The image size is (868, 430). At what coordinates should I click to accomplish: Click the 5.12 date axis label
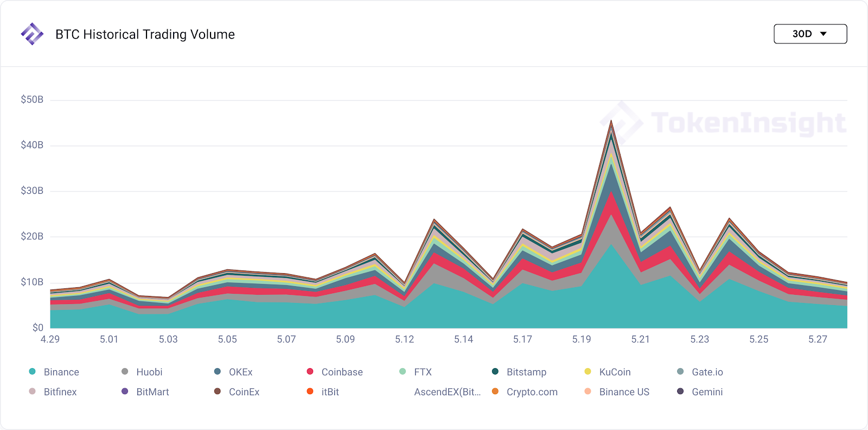point(405,339)
